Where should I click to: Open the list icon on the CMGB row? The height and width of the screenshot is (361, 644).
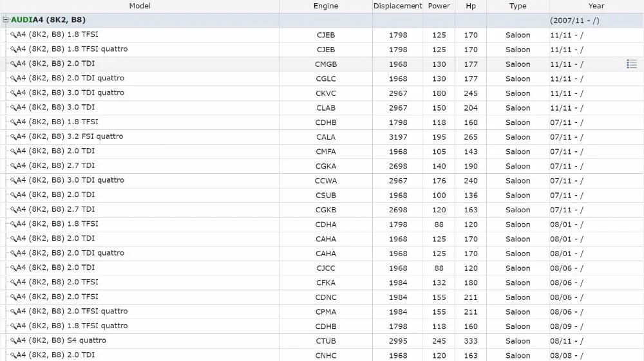pyautogui.click(x=632, y=64)
